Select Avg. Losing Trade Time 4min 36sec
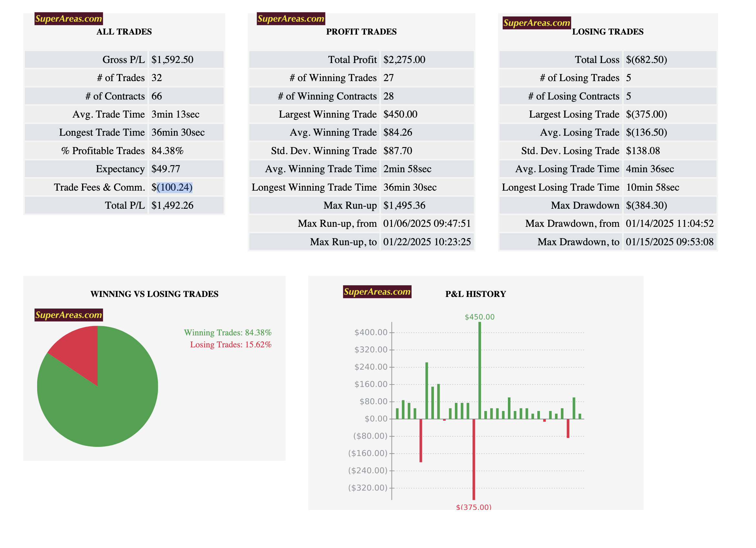The width and height of the screenshot is (756, 548). [x=650, y=169]
